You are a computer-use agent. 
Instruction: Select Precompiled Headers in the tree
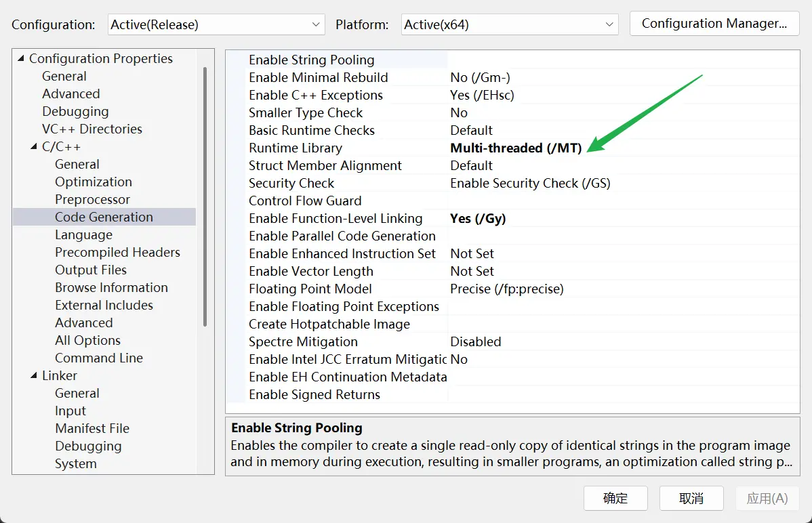pos(117,252)
